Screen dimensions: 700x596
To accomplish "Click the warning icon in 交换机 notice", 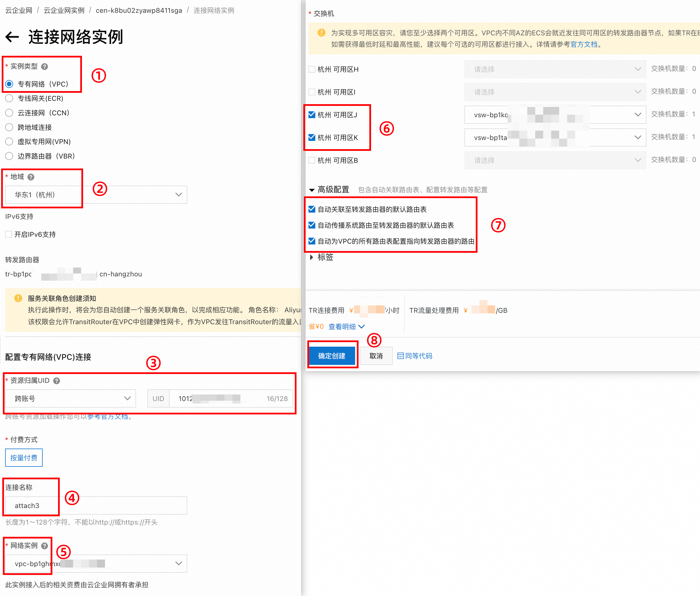I will pos(321,33).
